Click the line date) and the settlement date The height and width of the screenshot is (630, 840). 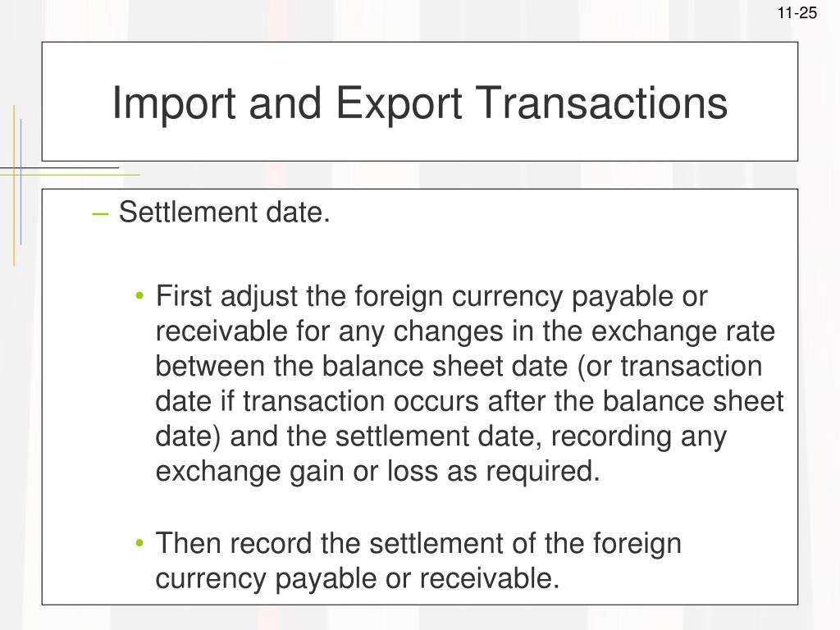[x=441, y=436]
